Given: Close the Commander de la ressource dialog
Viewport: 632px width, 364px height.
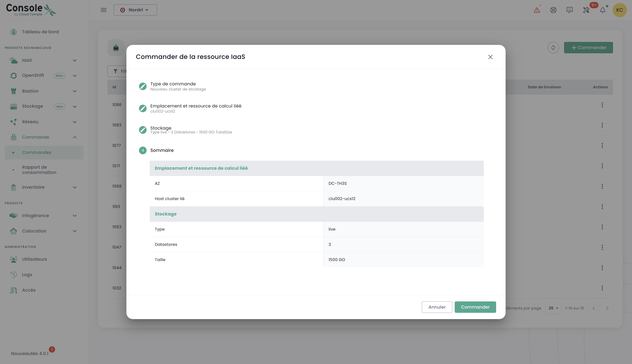Looking at the screenshot, I should (x=490, y=57).
